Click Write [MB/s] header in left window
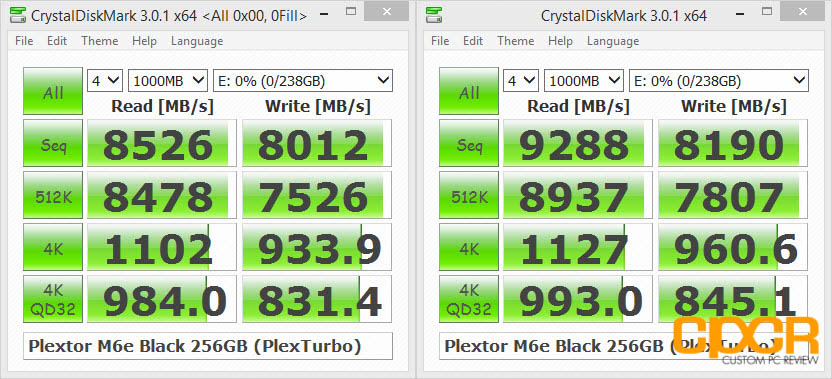The width and height of the screenshot is (832, 379). click(317, 106)
